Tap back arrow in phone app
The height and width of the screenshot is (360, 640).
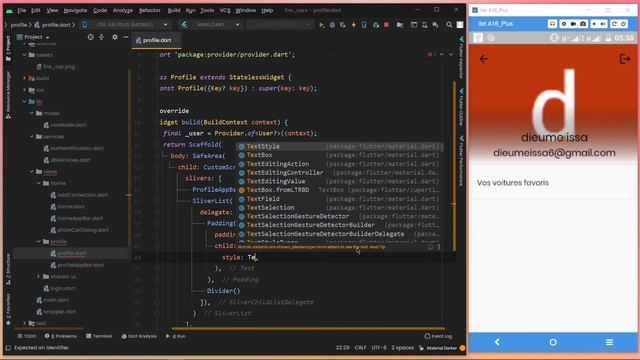coord(483,59)
